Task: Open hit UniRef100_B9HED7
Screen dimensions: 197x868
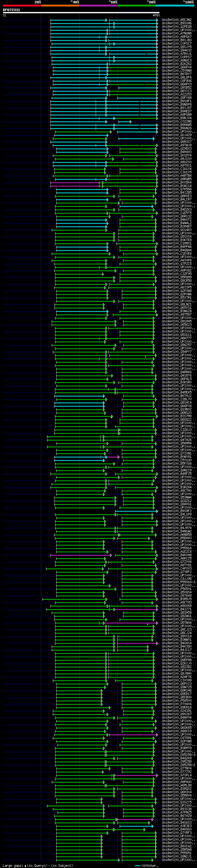Action: point(177,111)
